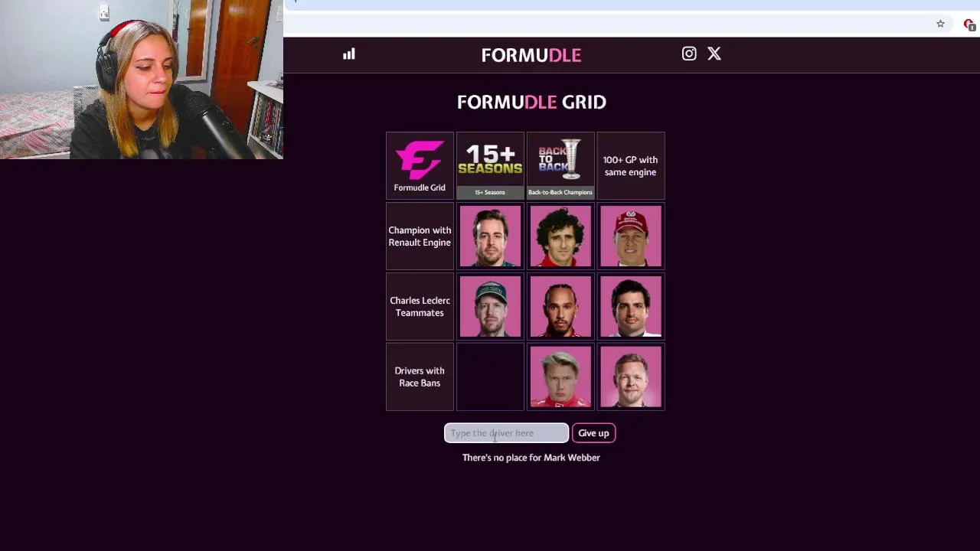The image size is (980, 551).
Task: Click the Give up button
Action: point(593,433)
